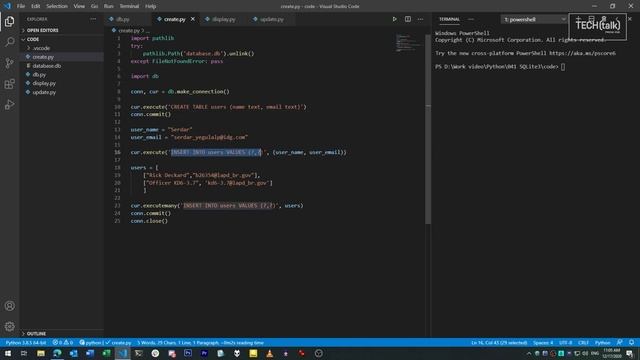This screenshot has height=360, width=640.
Task: Open Windows Start menu
Action: tap(8, 353)
